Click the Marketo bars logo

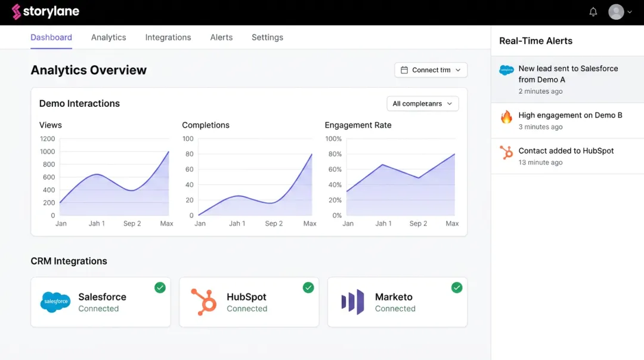[353, 302]
